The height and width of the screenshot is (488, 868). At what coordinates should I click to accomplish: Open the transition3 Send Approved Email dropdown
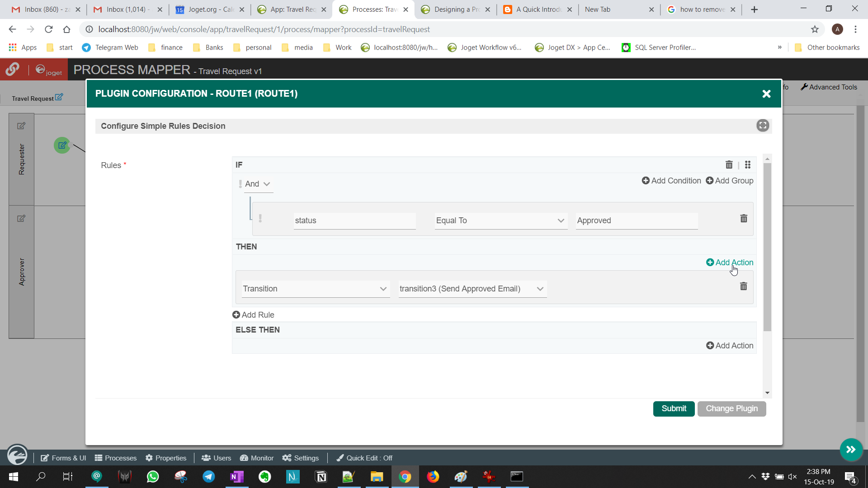coord(472,289)
